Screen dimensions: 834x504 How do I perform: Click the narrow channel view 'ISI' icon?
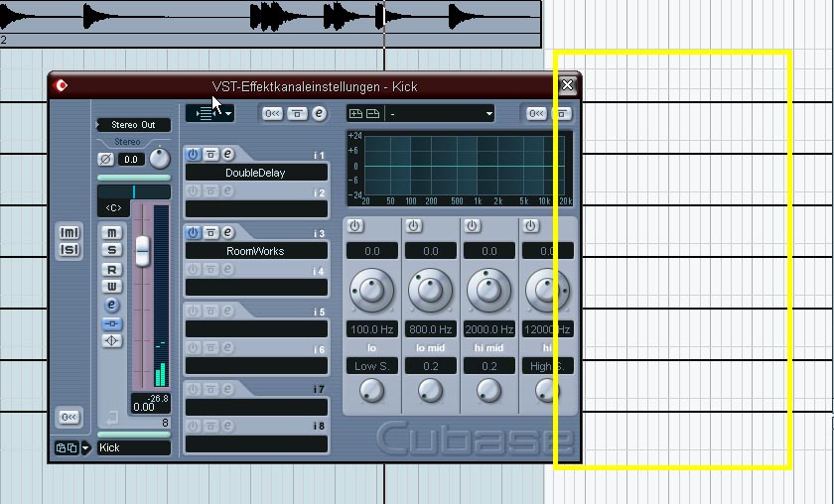click(69, 249)
